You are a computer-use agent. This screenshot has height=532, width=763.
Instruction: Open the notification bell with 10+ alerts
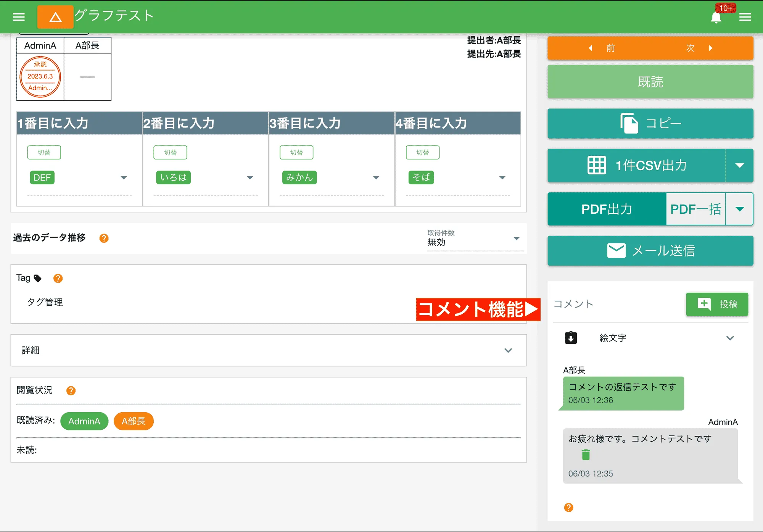pyautogui.click(x=716, y=17)
